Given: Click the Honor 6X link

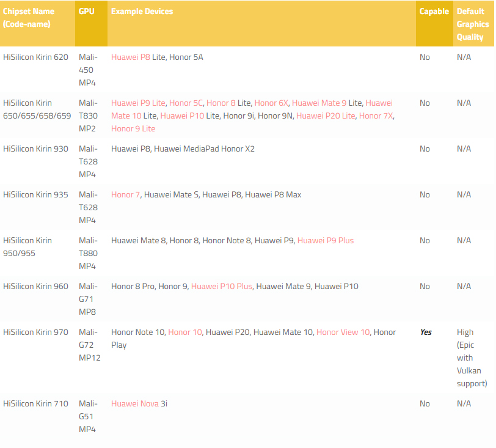Looking at the screenshot, I should pyautogui.click(x=271, y=103).
